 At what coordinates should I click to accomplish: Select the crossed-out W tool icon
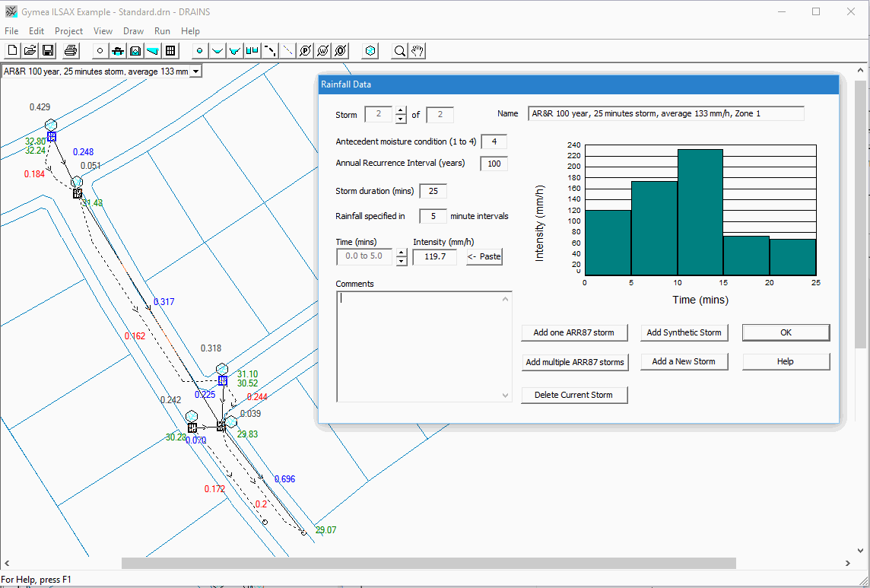tap(323, 51)
